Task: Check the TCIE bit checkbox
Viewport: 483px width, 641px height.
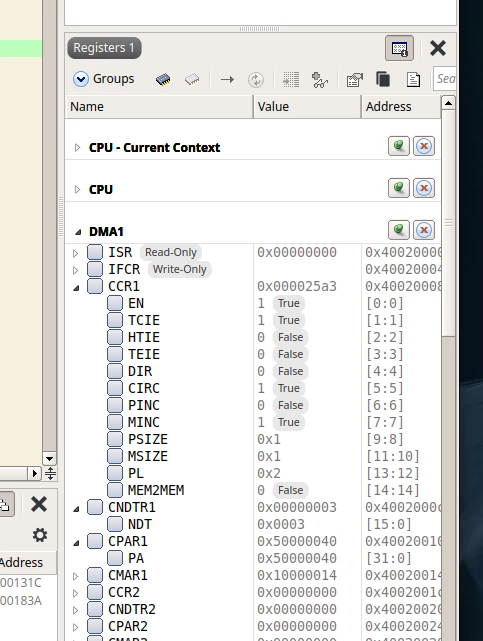Action: (x=115, y=320)
